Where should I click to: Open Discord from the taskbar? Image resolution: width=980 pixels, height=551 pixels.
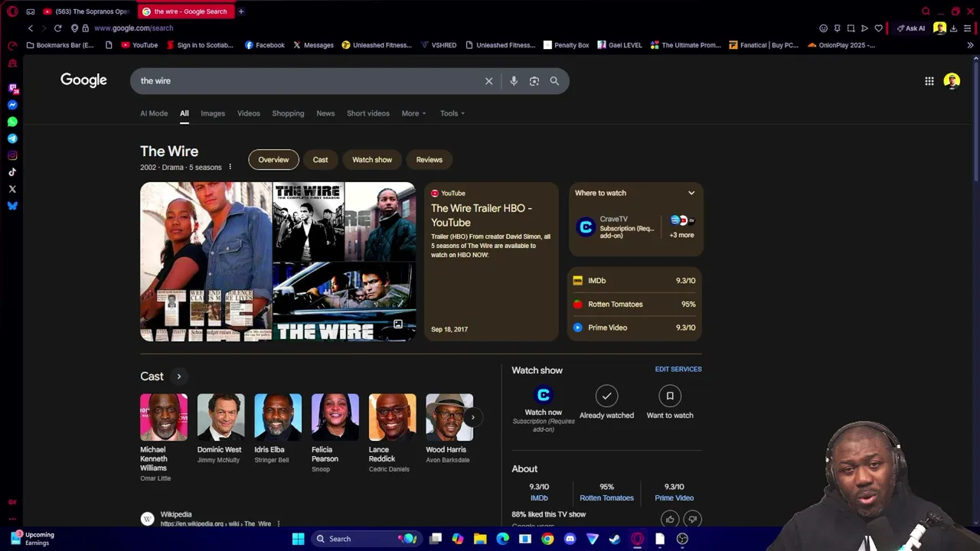click(x=570, y=539)
